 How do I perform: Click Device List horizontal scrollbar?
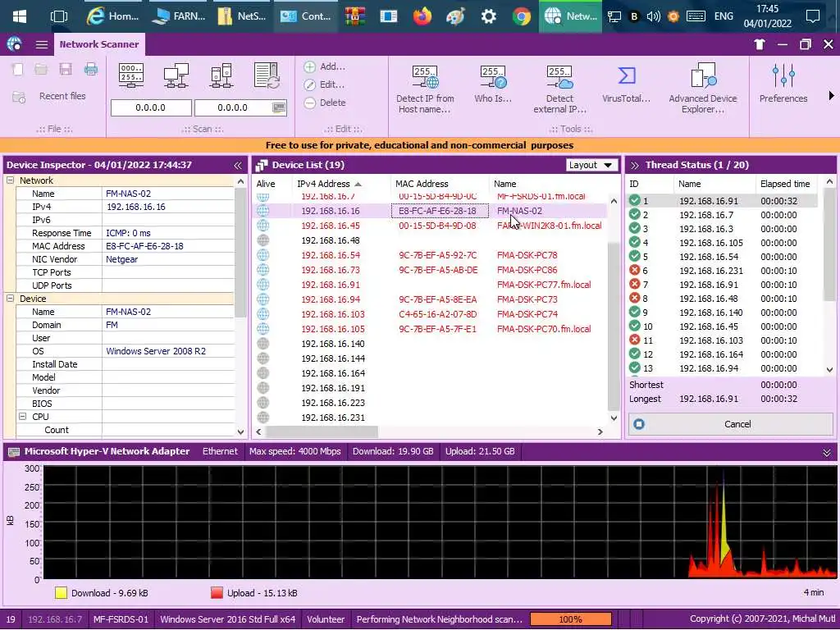[x=322, y=431]
